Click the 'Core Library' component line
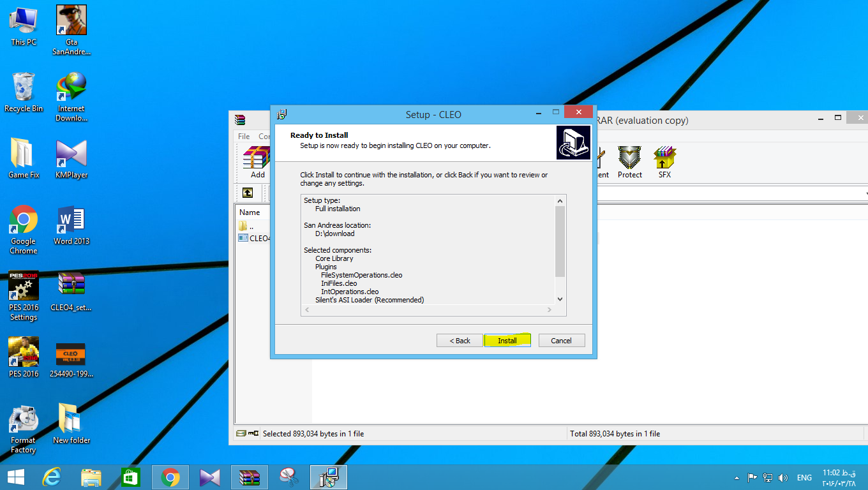 pos(334,258)
